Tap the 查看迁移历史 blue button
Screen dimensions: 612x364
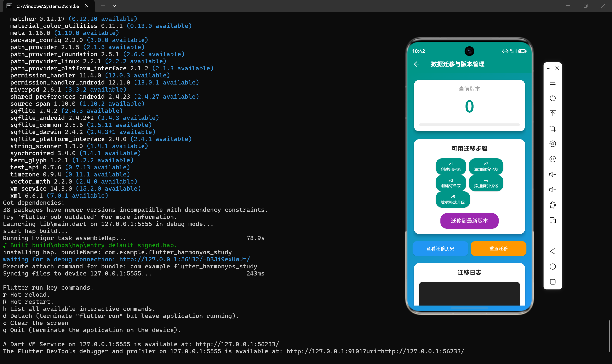[x=440, y=249]
